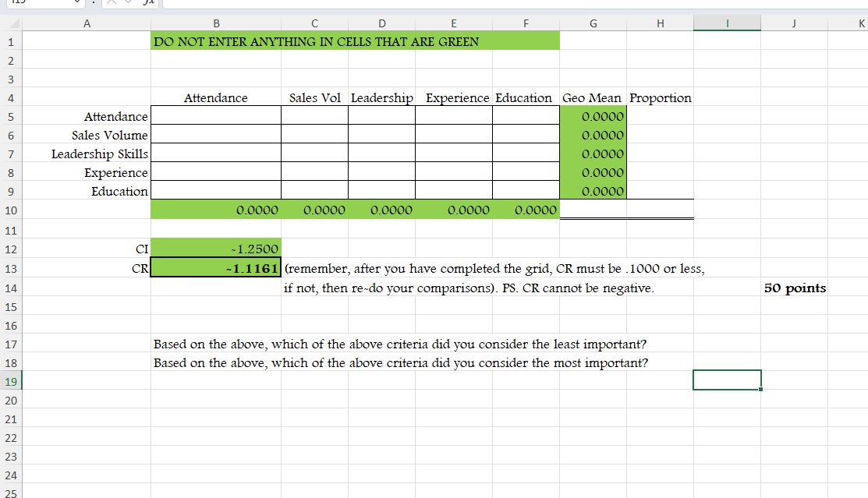This screenshot has width=868, height=498.
Task: Select the Attendance column header cell
Action: 216,97
